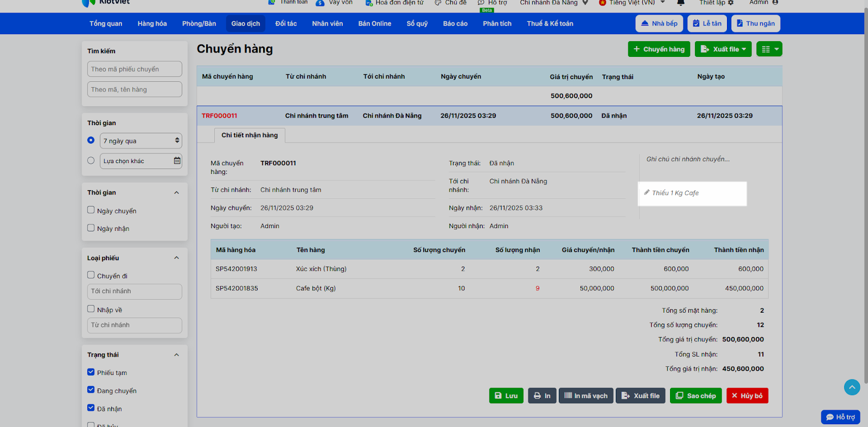Open the Admin account menu
Viewport: 868px width, 427px height.
point(763,3)
